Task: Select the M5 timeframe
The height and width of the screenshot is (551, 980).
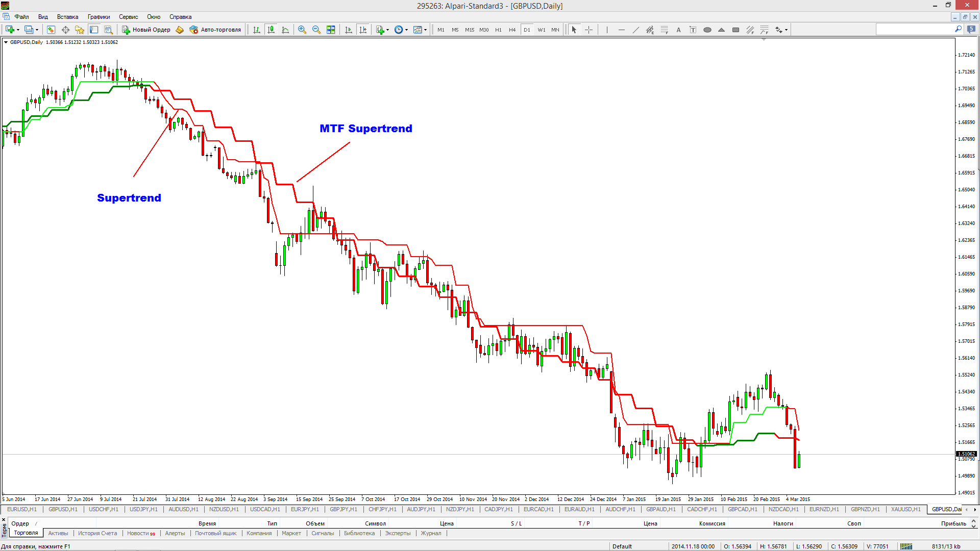Action: [x=455, y=30]
